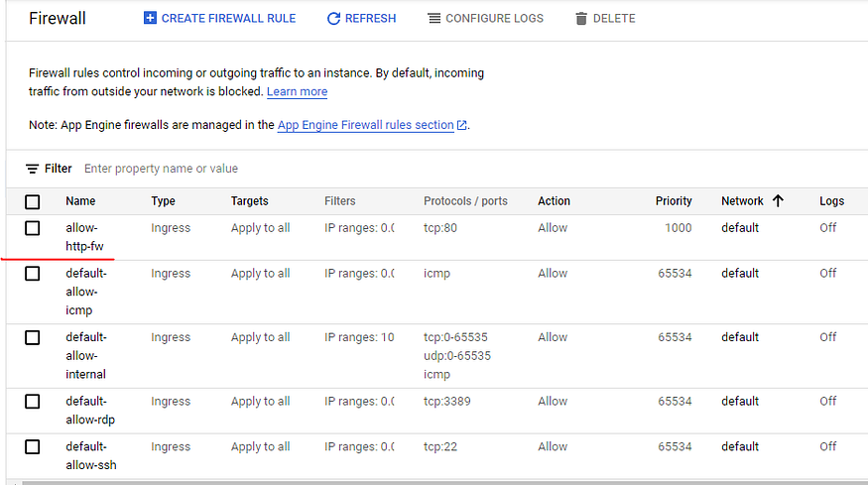
Task: Click CONFIGURE LOGS button label
Action: coord(494,18)
